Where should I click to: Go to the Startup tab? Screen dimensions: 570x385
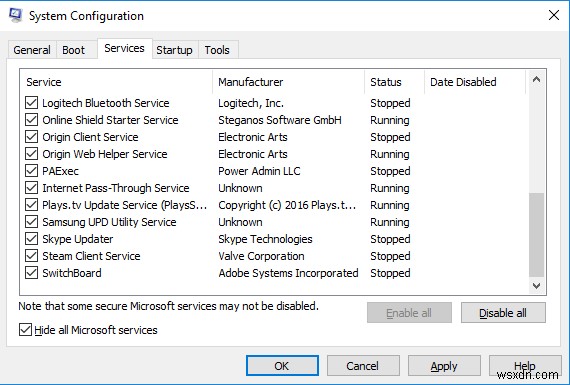(x=174, y=50)
